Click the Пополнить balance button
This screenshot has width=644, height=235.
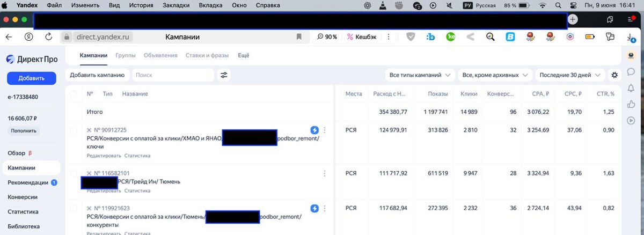[23, 131]
